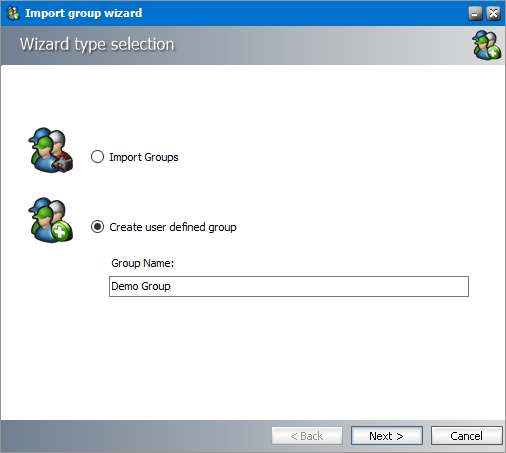Click the 'Create user defined group' label
Viewport: 506px width, 453px height.
click(x=173, y=227)
